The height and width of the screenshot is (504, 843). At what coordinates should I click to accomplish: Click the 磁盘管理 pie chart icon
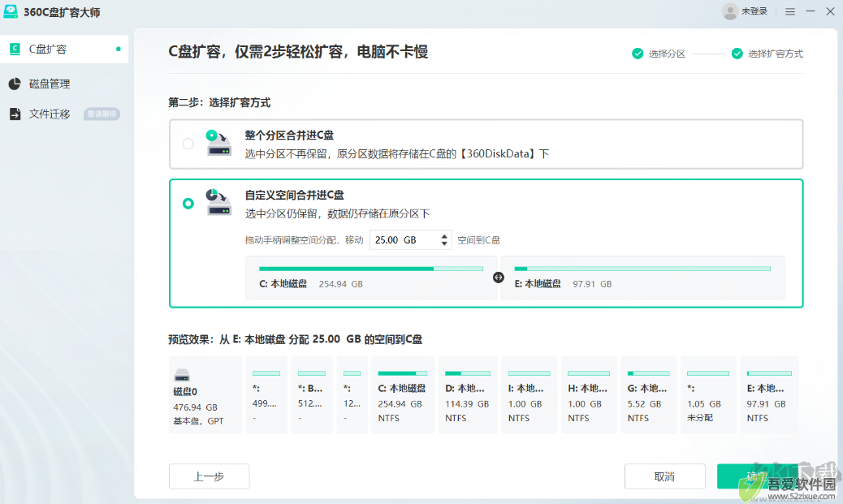tap(15, 84)
